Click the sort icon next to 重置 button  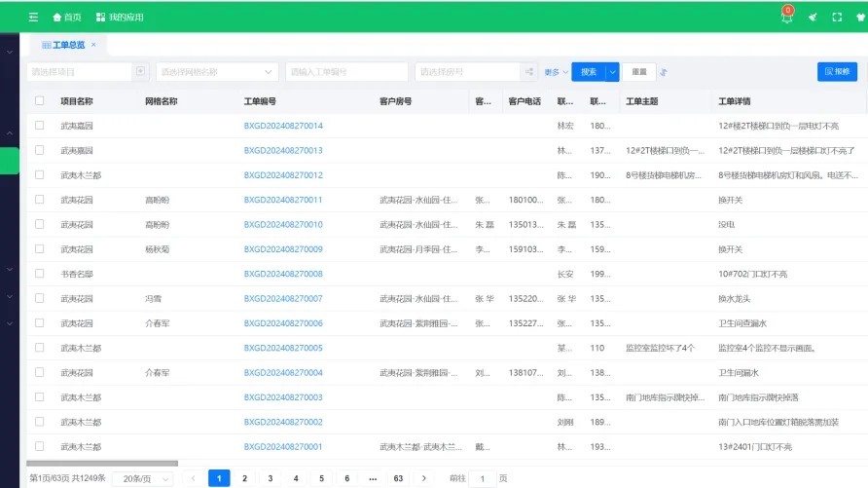pos(664,71)
